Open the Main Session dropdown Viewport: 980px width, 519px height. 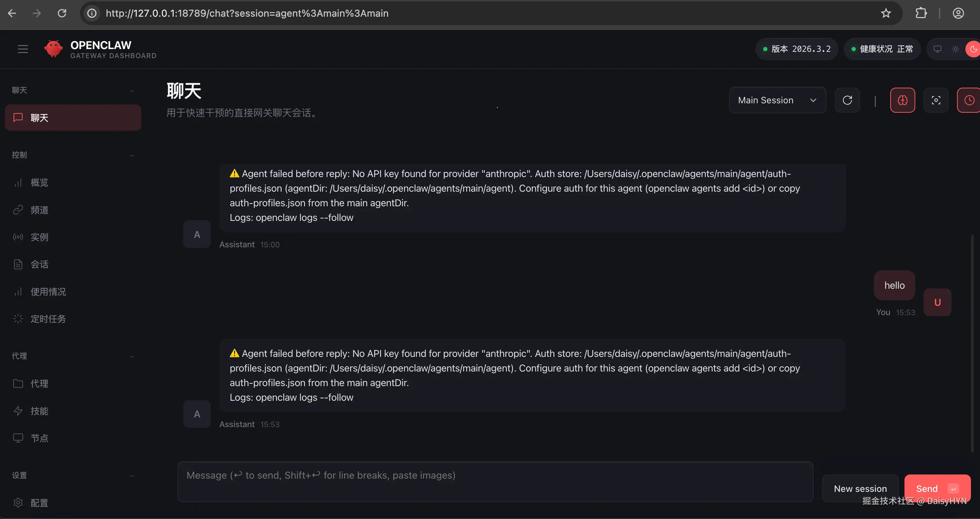click(x=777, y=101)
